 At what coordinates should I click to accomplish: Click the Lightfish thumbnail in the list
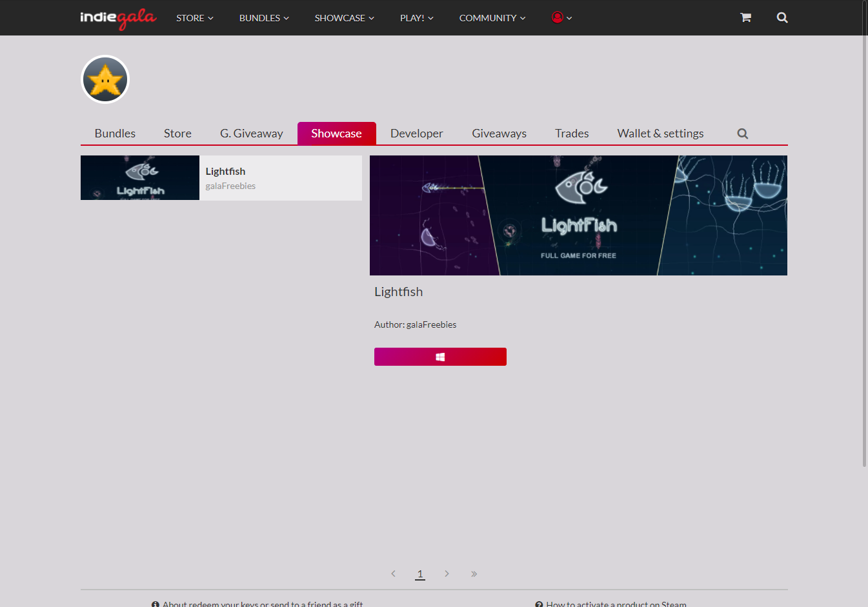pyautogui.click(x=140, y=177)
